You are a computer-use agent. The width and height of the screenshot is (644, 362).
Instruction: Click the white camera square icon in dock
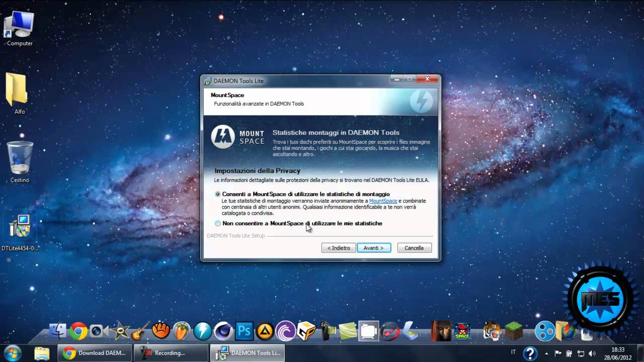[x=368, y=330]
